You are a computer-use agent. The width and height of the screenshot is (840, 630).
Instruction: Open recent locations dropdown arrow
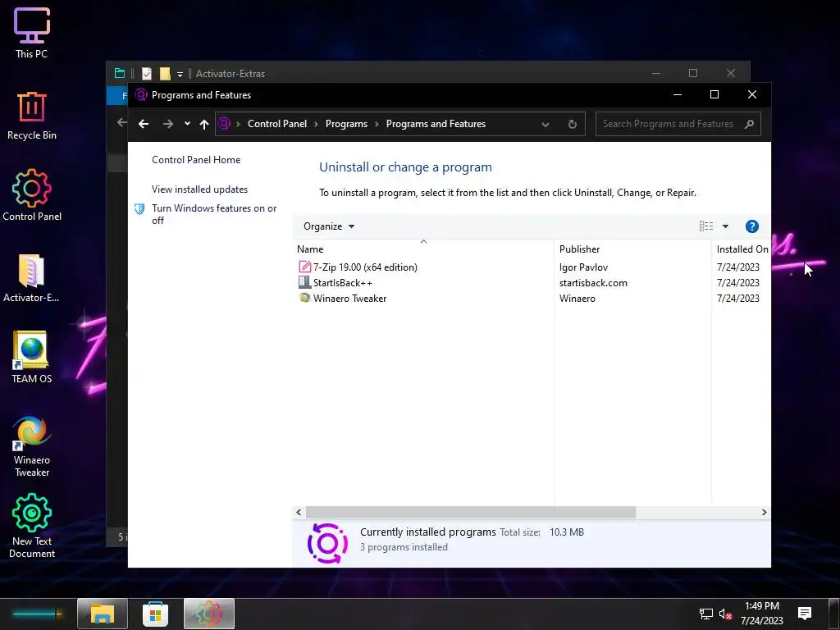[187, 124]
